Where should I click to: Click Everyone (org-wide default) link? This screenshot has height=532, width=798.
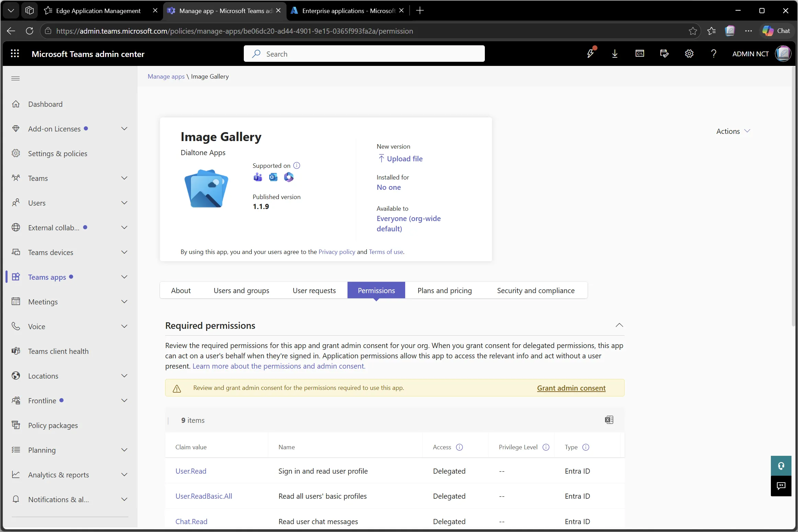click(x=409, y=223)
